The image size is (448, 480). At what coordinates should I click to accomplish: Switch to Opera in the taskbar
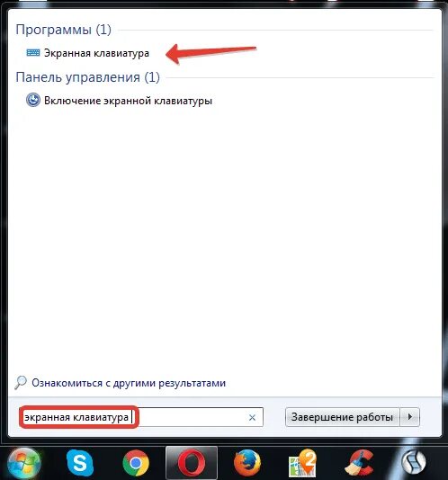(x=192, y=463)
